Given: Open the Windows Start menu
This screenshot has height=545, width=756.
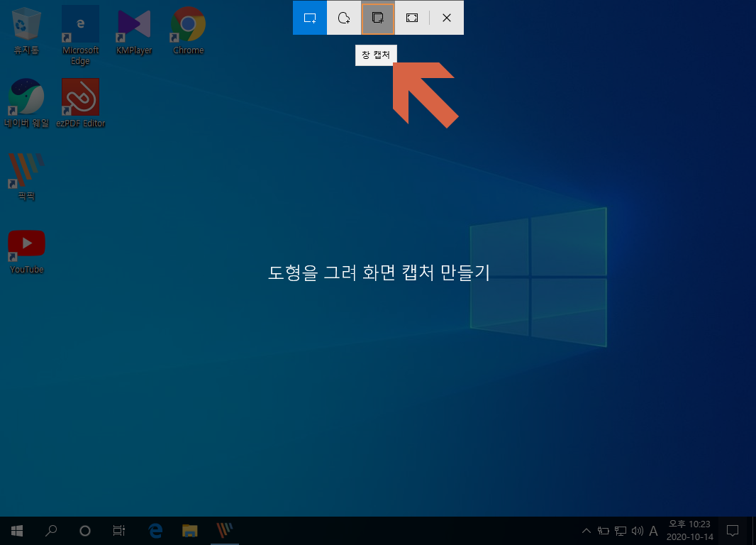Looking at the screenshot, I should tap(17, 531).
